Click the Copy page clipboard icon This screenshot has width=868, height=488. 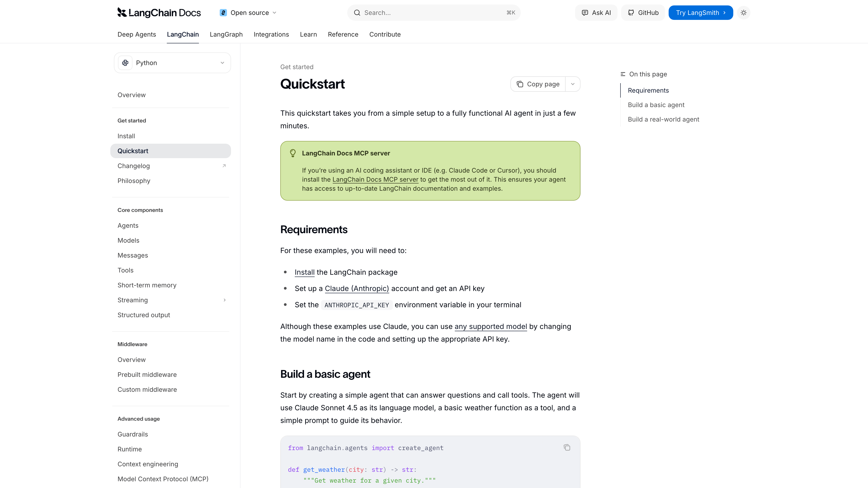point(520,84)
